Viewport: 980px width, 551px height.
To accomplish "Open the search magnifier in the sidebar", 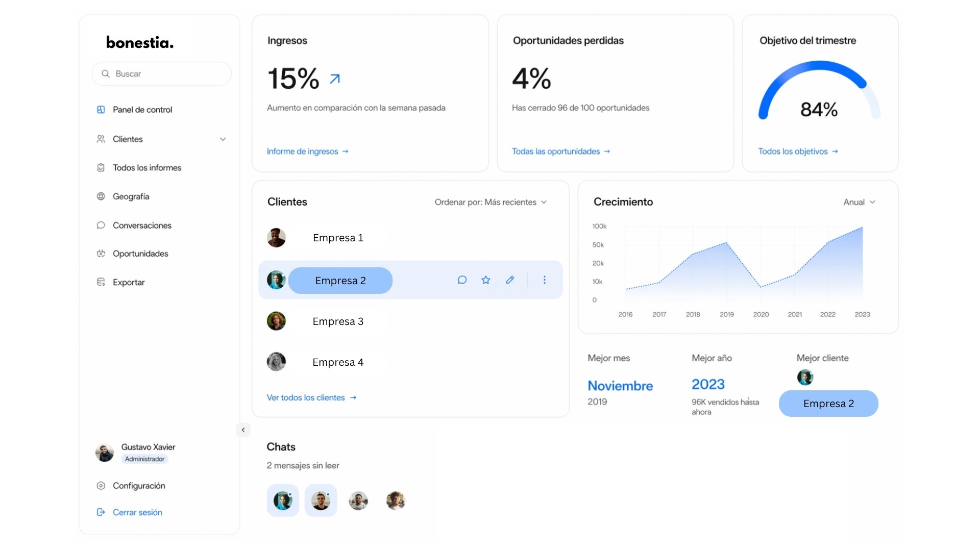I will coord(105,73).
